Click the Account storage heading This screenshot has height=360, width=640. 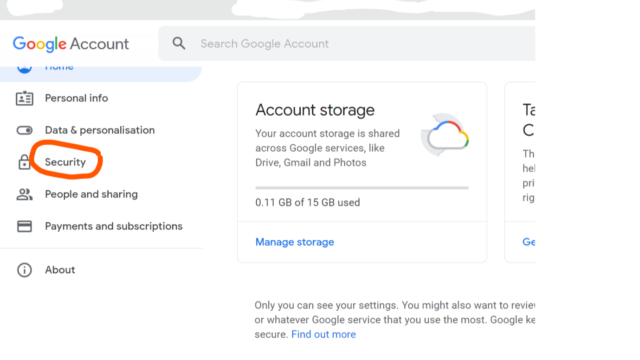coord(315,110)
